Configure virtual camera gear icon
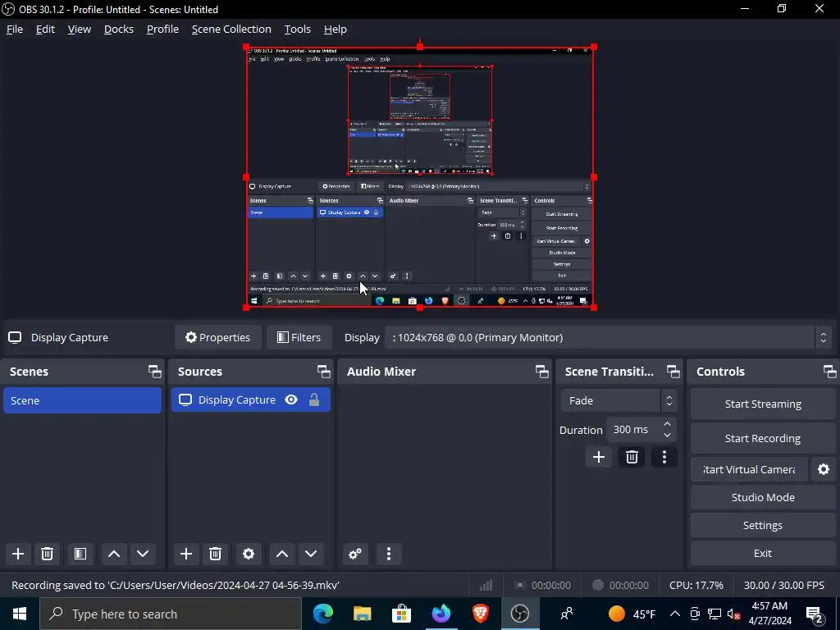 pos(824,470)
